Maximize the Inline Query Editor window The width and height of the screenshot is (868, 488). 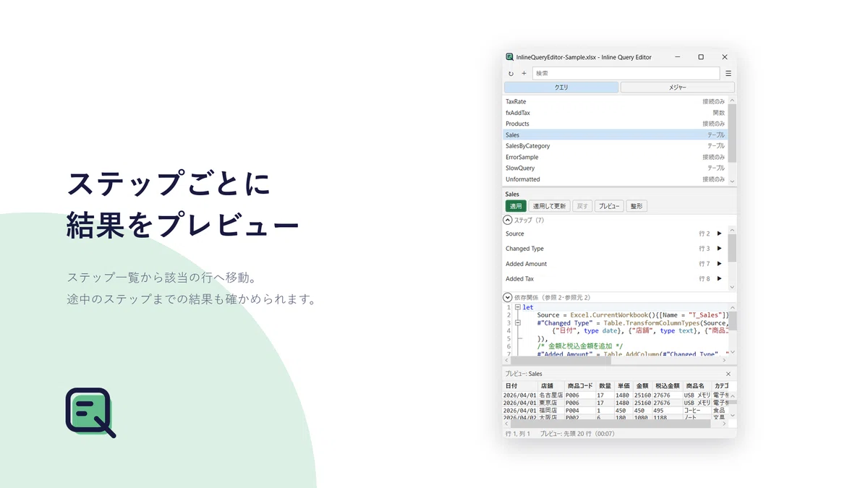click(x=701, y=57)
